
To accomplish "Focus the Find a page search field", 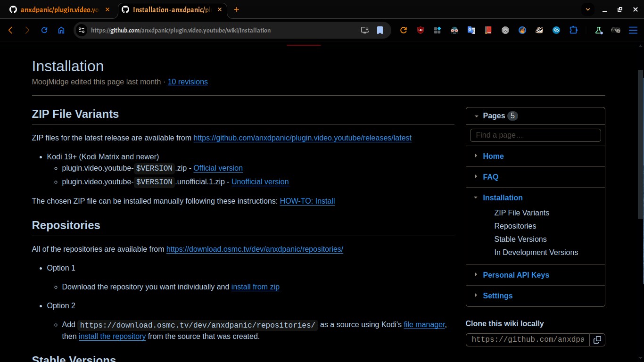I will click(535, 135).
